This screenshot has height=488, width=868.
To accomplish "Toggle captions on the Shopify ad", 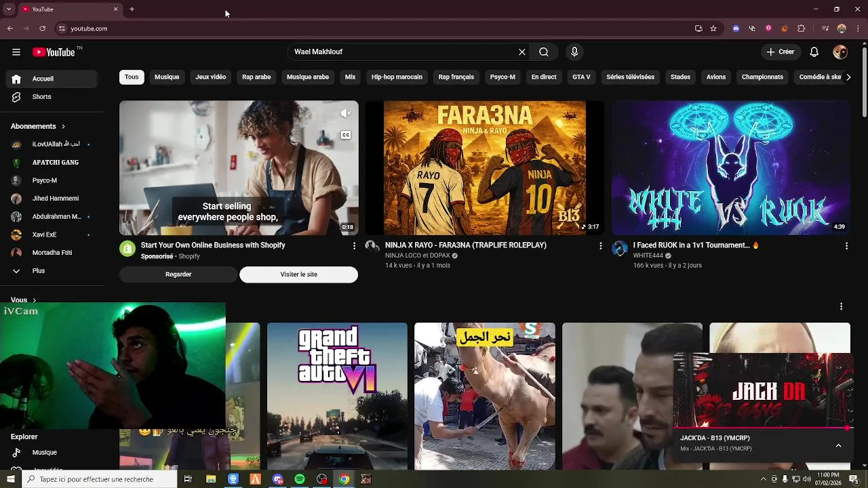I will [346, 135].
